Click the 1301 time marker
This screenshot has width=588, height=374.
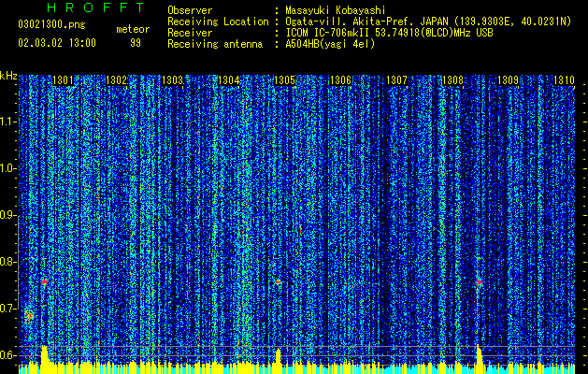coord(63,79)
